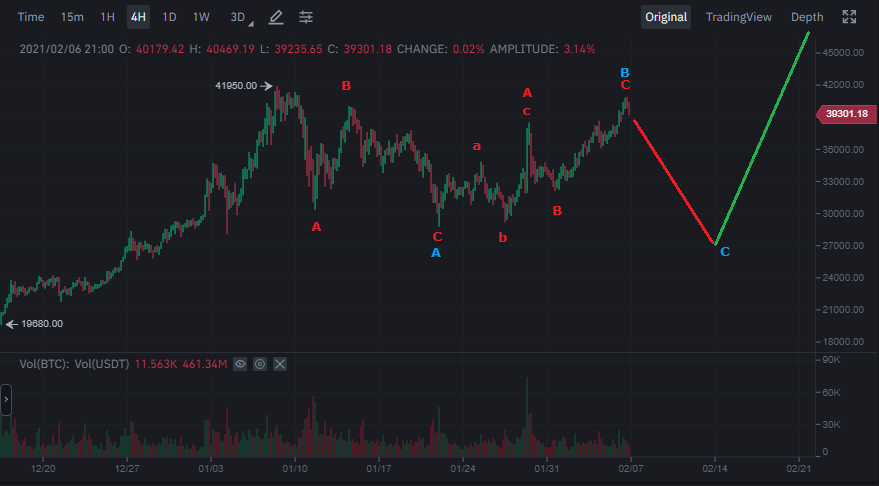The width and height of the screenshot is (879, 486).
Task: Expand the left side panel arrow
Action: tap(5, 402)
